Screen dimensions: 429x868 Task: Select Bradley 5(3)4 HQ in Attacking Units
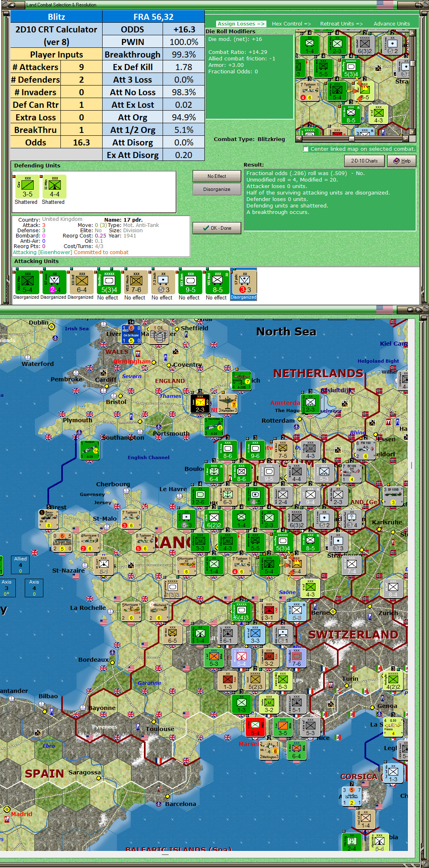[108, 282]
